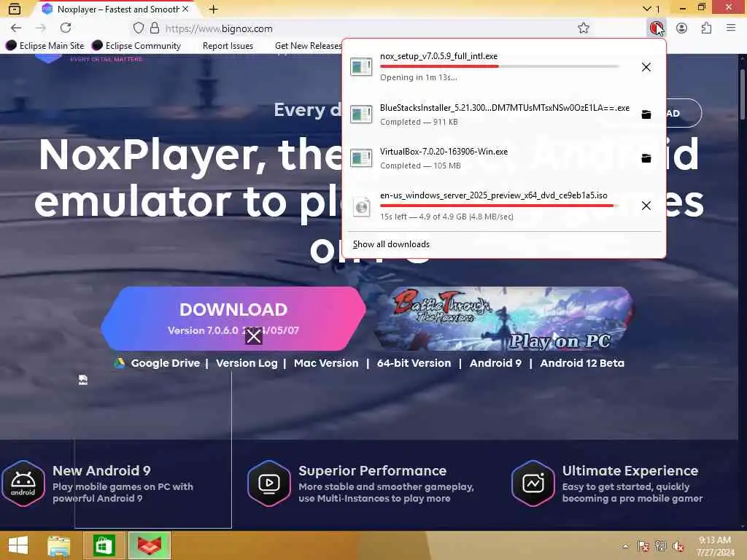Open the Firefox downloads toolbar button

click(656, 28)
